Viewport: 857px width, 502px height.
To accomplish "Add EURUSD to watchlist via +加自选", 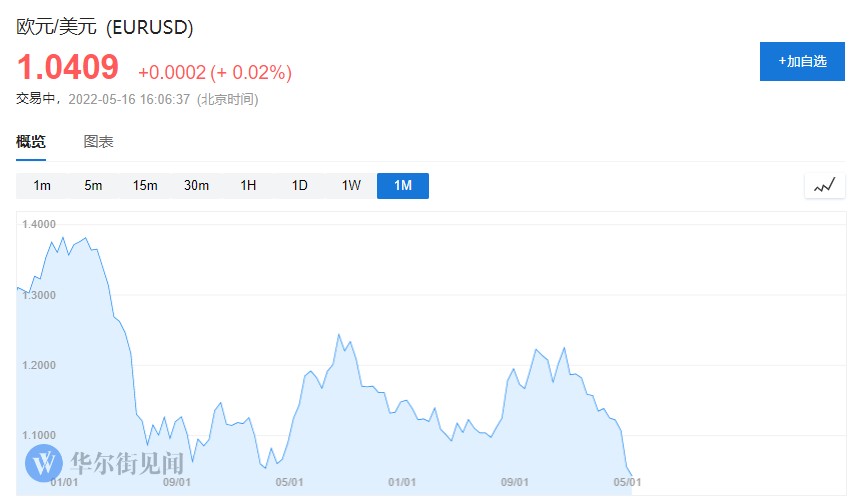I will click(x=802, y=61).
